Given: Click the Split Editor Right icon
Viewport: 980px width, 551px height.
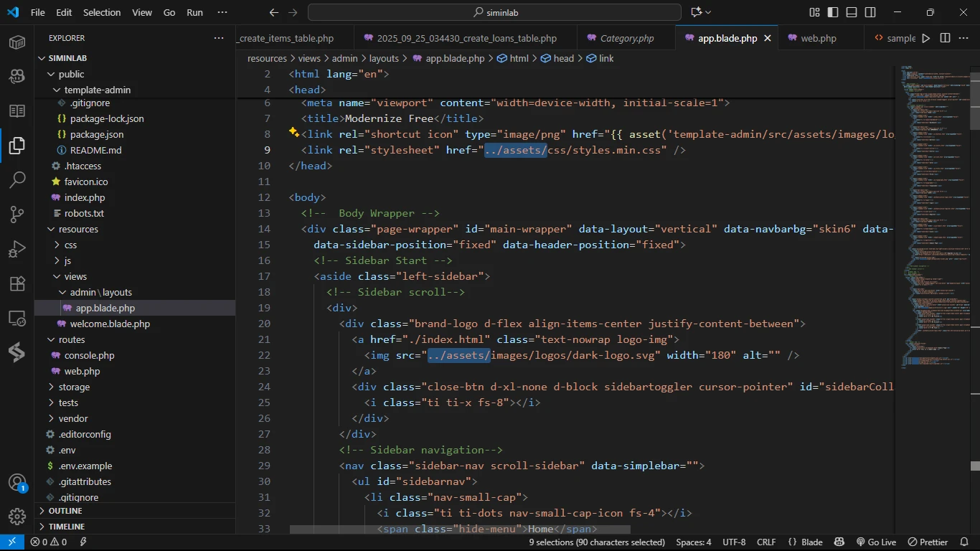Looking at the screenshot, I should [945, 38].
